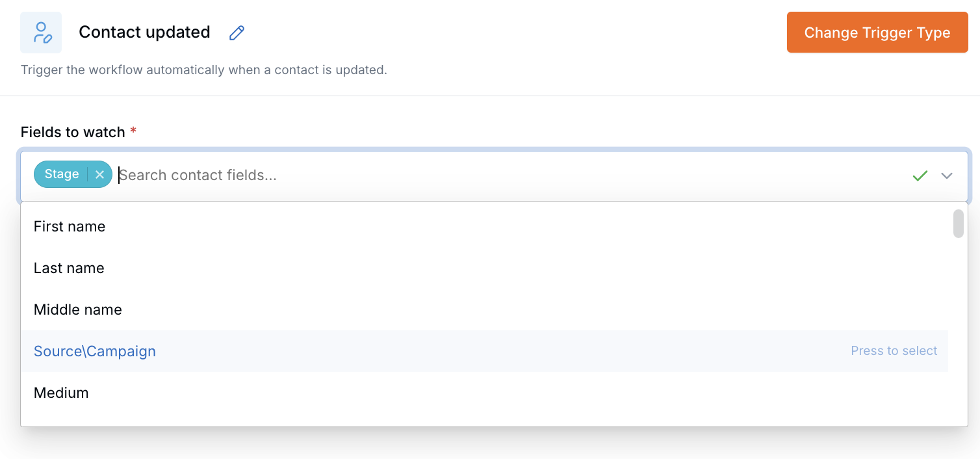This screenshot has height=459, width=980.
Task: Click the Stage chip label
Action: click(62, 174)
